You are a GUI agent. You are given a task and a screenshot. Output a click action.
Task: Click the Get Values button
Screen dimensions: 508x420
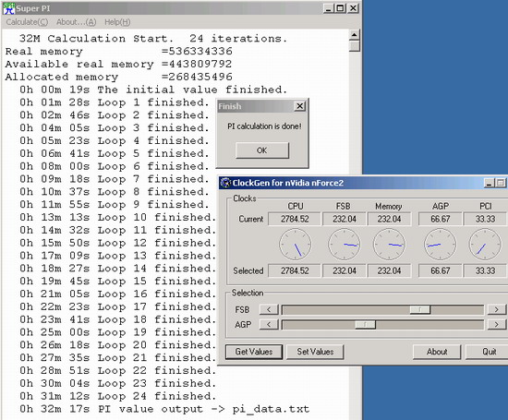(254, 352)
